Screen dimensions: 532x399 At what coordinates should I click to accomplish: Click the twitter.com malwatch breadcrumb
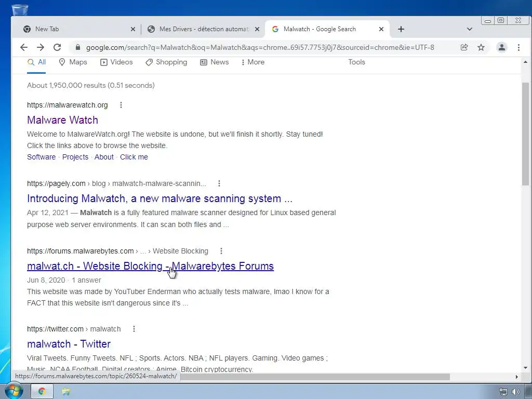tap(74, 329)
